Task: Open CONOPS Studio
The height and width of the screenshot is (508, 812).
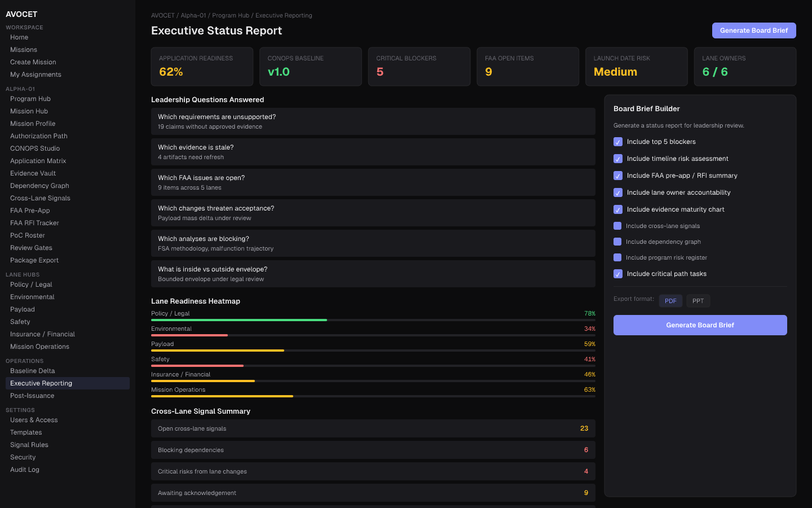Action: (68, 148)
